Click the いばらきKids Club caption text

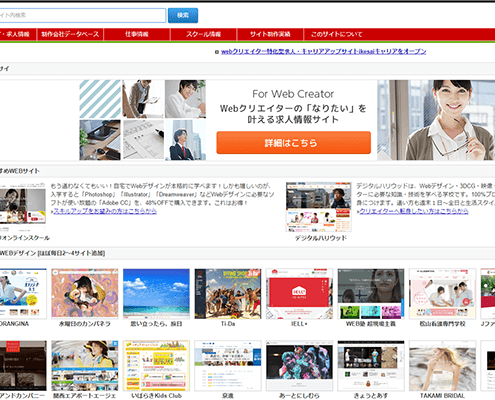pyautogui.click(x=156, y=396)
